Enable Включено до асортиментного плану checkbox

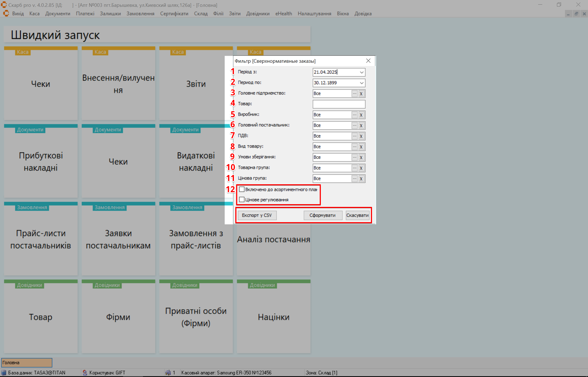point(242,189)
